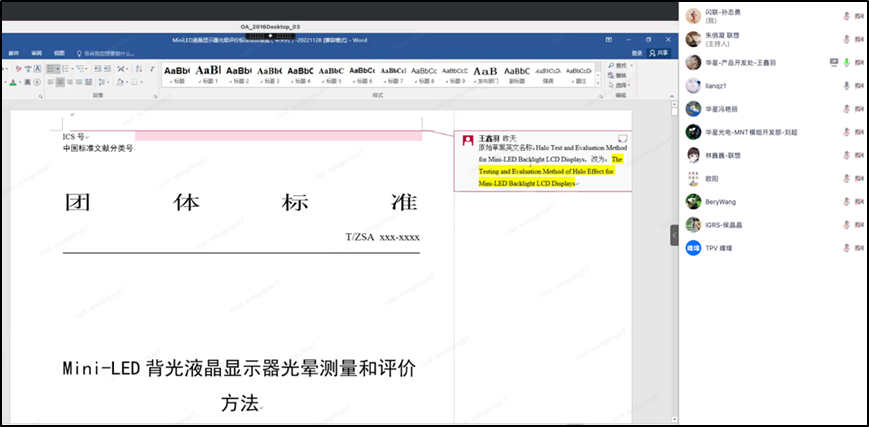Click the 登录 sign in link

coord(637,53)
